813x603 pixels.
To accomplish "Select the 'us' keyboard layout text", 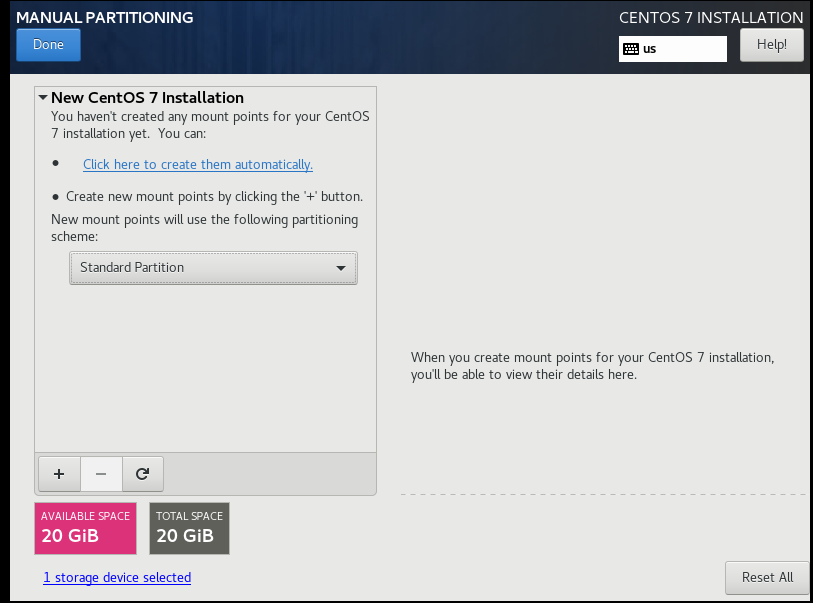I will pos(650,48).
